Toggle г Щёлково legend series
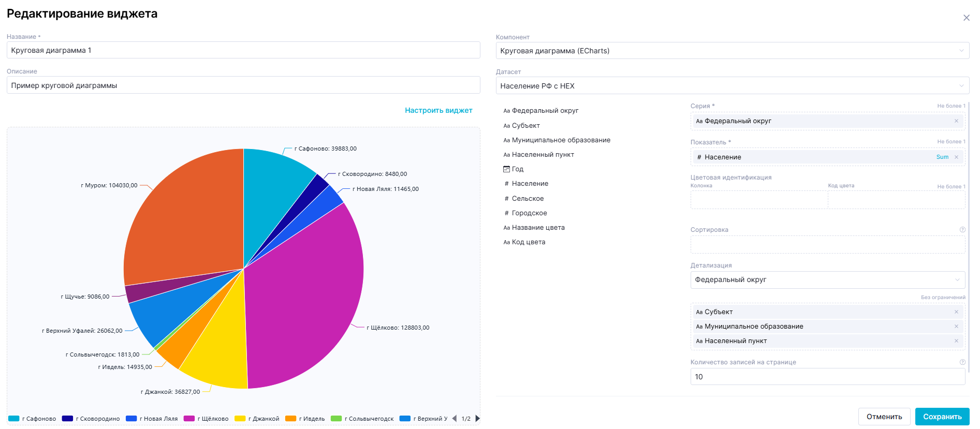This screenshot has height=429, width=980. point(206,419)
